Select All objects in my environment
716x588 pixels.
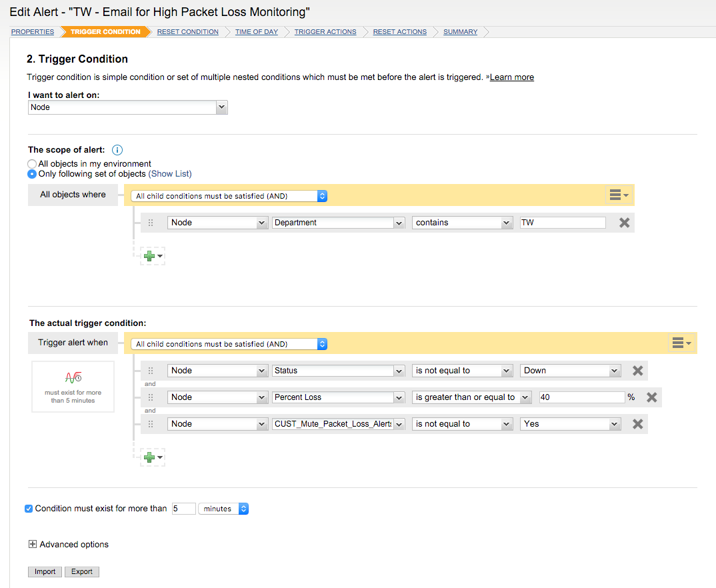tap(32, 164)
